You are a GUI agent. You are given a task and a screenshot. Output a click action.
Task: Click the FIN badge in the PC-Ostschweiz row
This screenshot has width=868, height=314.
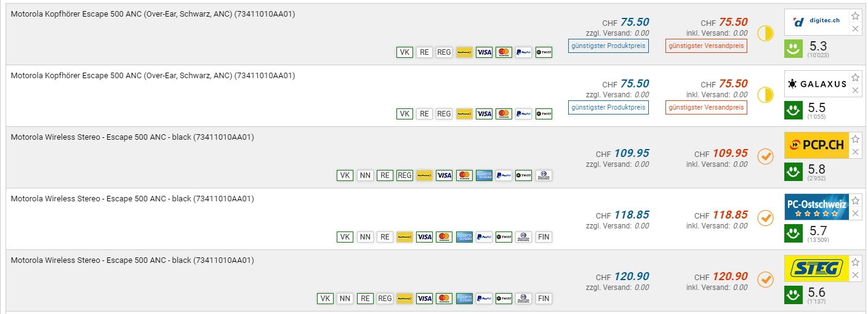coord(543,237)
